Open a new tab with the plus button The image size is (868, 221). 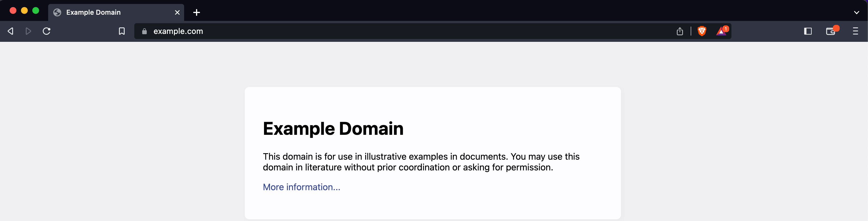pyautogui.click(x=196, y=12)
